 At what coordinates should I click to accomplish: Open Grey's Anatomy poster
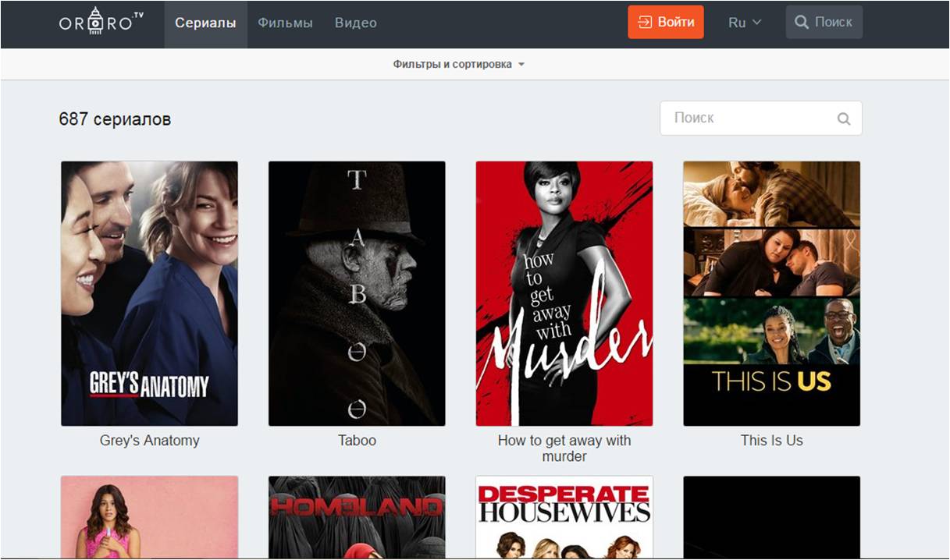[149, 293]
